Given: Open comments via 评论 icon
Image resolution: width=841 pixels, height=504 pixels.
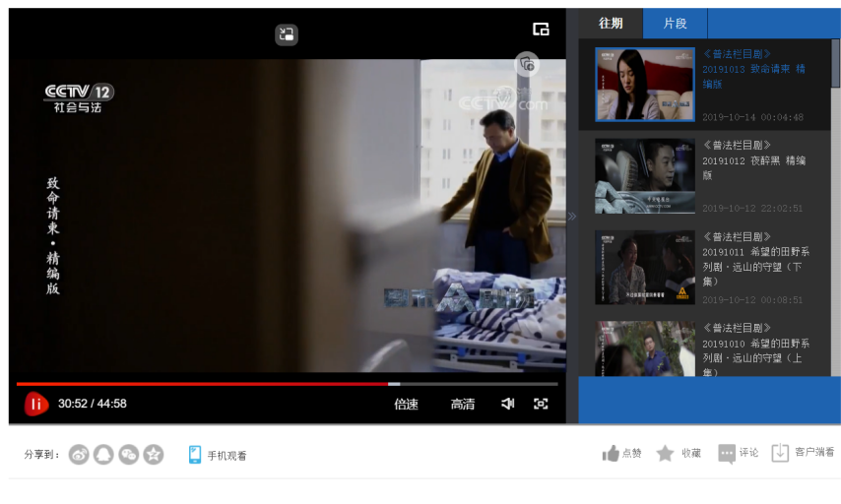Looking at the screenshot, I should (x=727, y=453).
